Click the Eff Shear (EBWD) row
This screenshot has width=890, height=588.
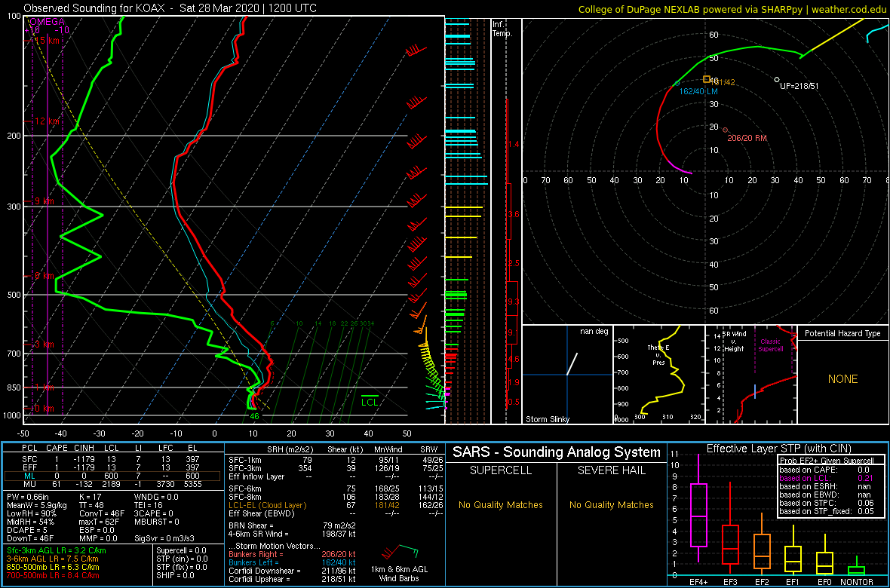(x=336, y=513)
